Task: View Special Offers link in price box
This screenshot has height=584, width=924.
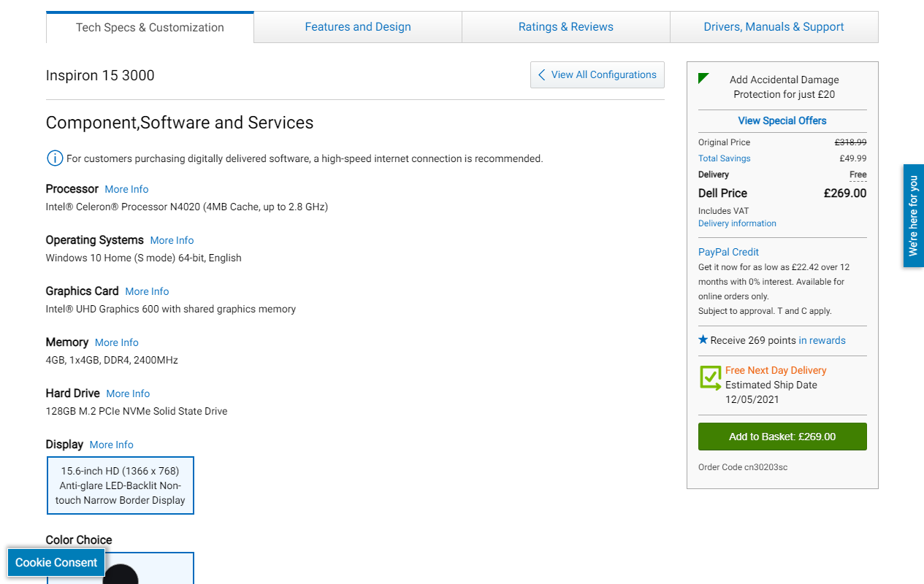Action: pos(782,120)
